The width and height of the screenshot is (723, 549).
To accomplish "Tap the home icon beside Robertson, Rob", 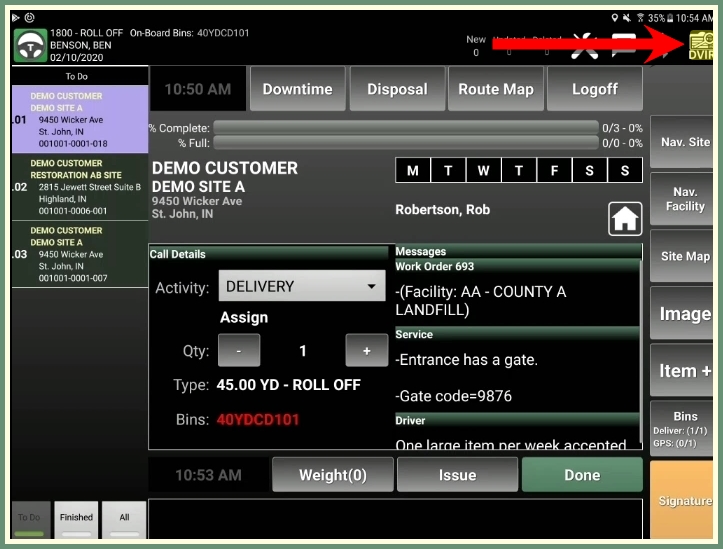I will tap(625, 218).
